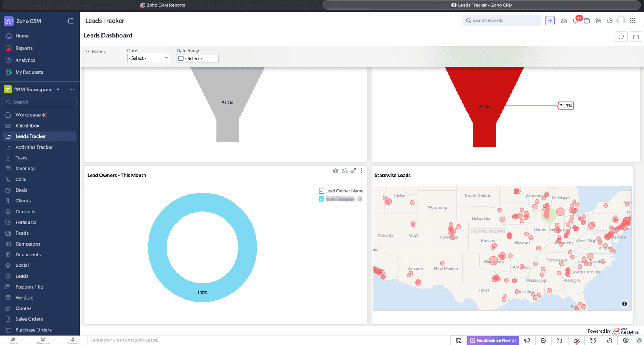Toggle the Lead Owner Name checkbox
The width and height of the screenshot is (644, 345).
(322, 191)
